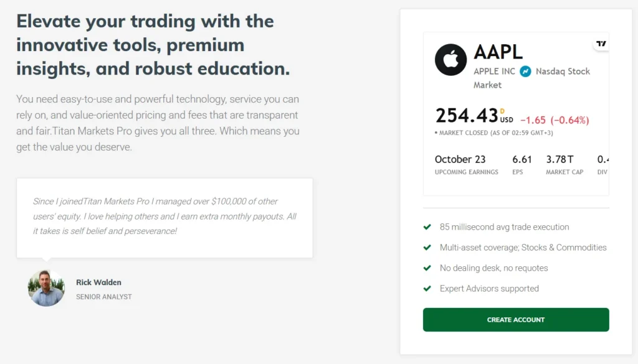
Task: Click the Nasdaq Stock Market label
Action: click(x=561, y=72)
